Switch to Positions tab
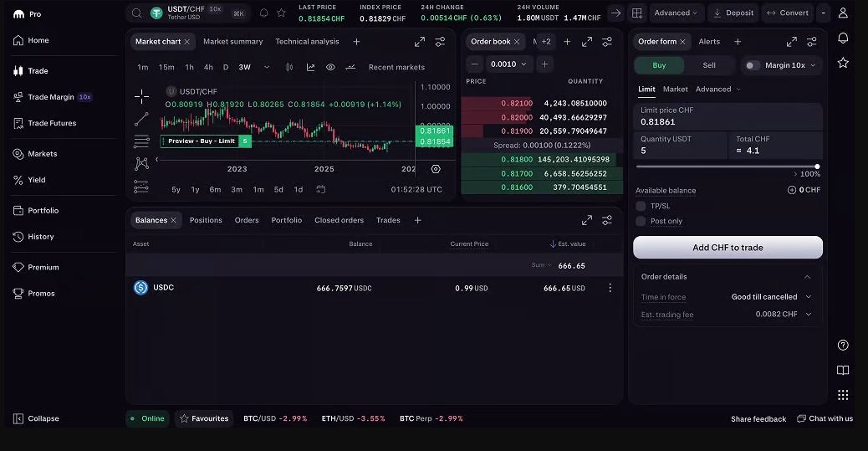Screen dimensions: 868x451 pyautogui.click(x=206, y=221)
